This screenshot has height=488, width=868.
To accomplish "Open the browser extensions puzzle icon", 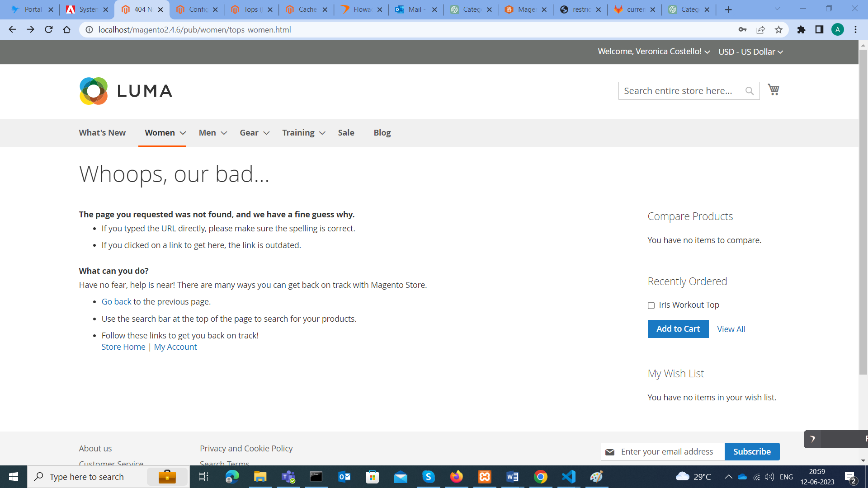I will [801, 30].
